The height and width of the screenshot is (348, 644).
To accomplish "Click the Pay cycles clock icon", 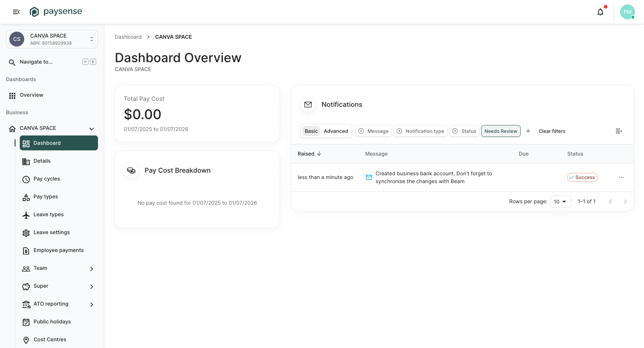I will tap(26, 179).
